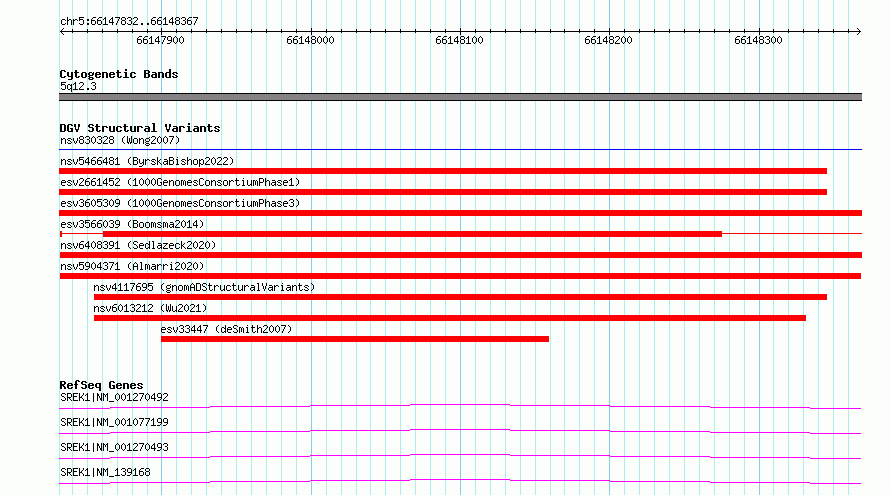The height and width of the screenshot is (495, 890).
Task: Select the red nsv5466481 variant bar
Action: (443, 171)
